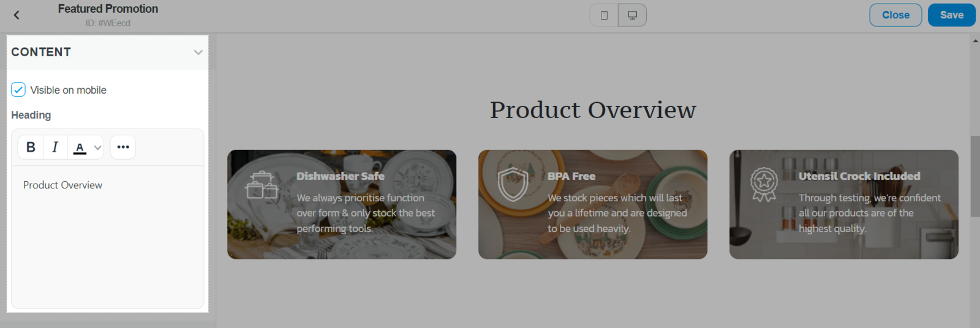980x328 pixels.
Task: Select the Dishwasher Safe promotion card
Action: 342,204
